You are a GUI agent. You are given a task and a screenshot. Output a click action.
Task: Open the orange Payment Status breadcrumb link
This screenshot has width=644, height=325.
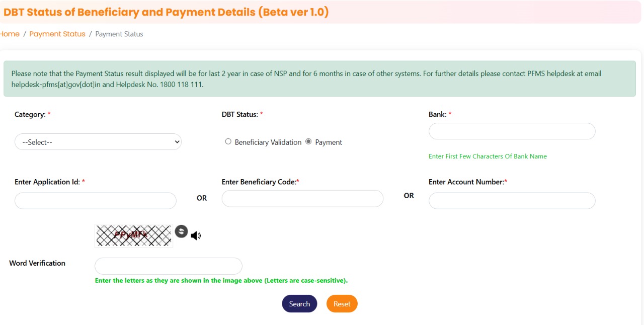point(57,34)
